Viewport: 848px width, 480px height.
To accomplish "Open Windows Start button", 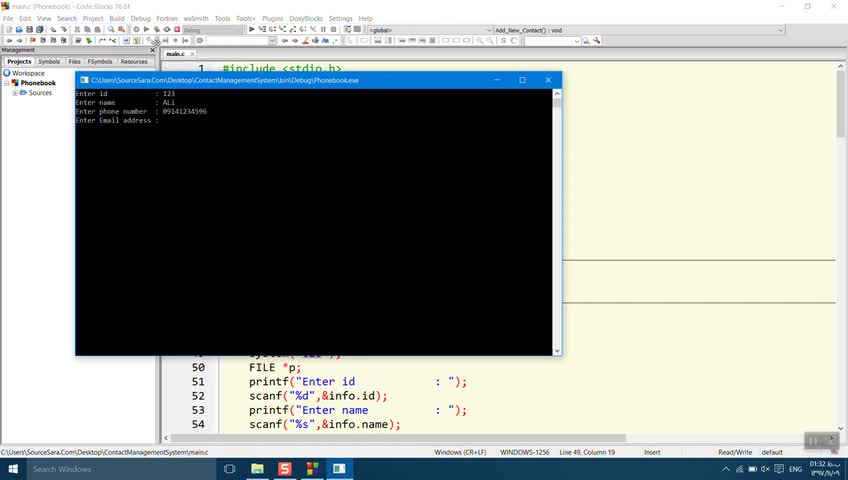I will pos(13,469).
